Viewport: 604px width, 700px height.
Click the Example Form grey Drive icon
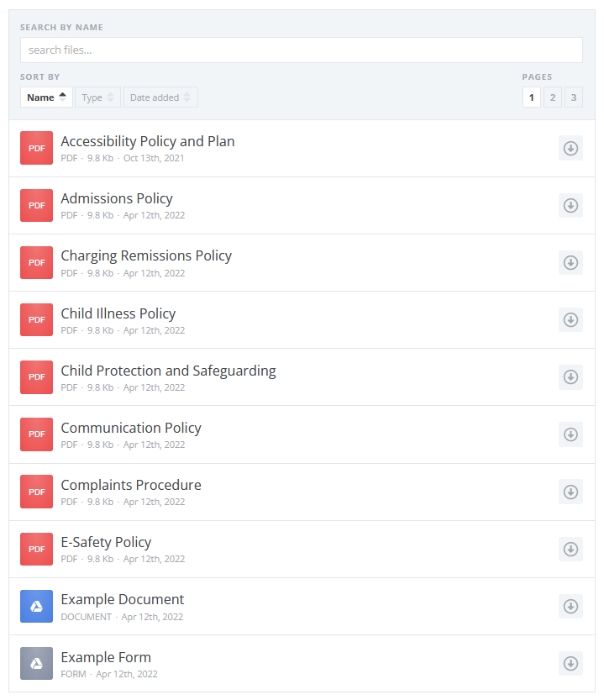coord(36,663)
